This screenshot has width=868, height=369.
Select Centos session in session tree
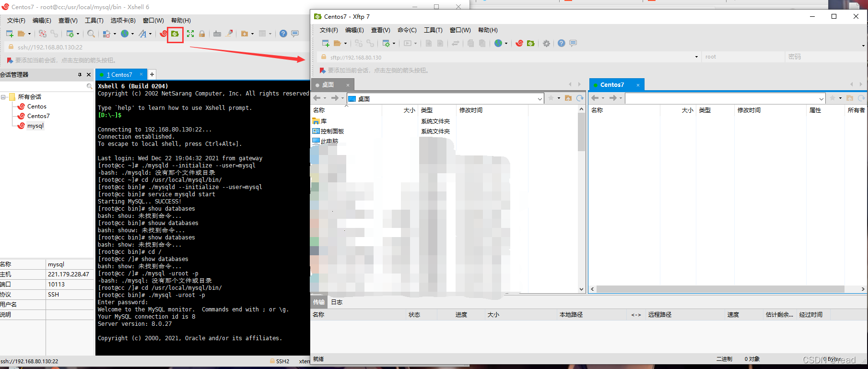tap(37, 107)
